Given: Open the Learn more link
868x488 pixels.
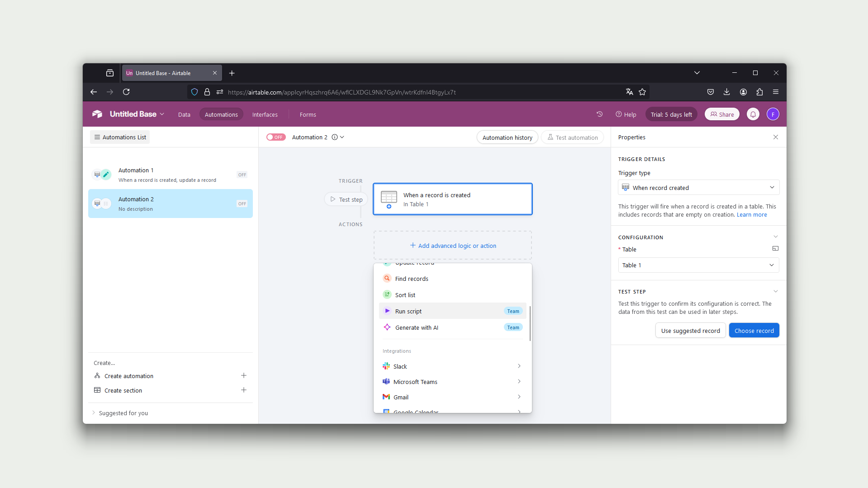Looking at the screenshot, I should point(752,215).
